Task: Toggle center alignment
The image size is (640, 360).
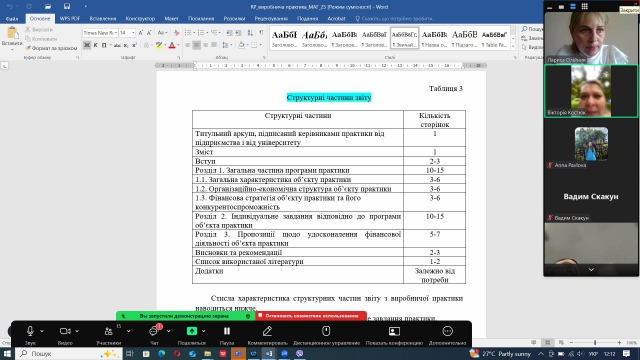Action: 196,45
